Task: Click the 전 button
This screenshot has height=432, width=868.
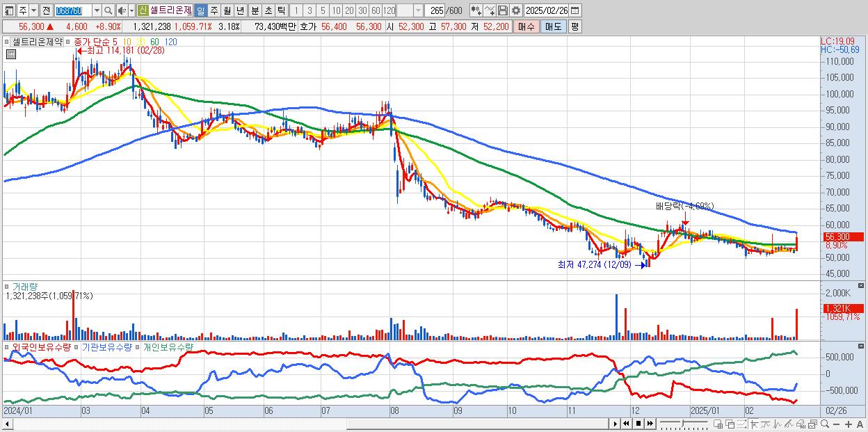Action: 46,10
